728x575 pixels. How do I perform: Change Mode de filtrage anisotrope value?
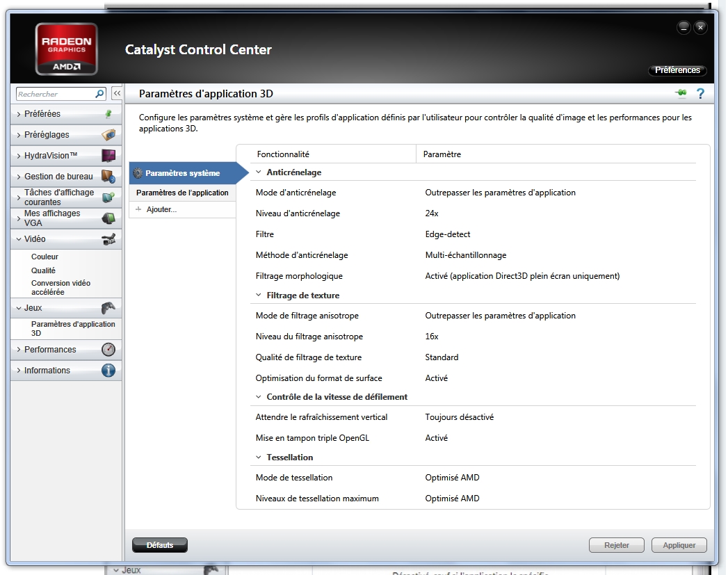[x=500, y=316]
